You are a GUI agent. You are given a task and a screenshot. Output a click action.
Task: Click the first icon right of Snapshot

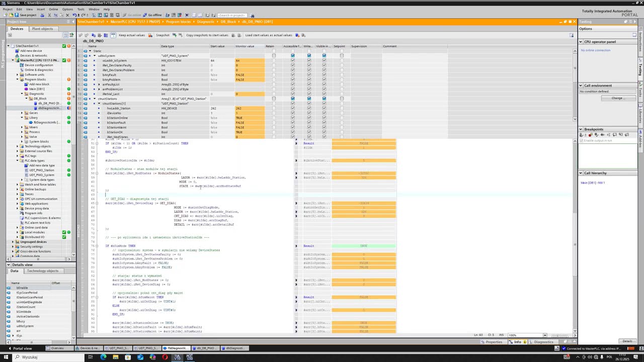(174, 35)
